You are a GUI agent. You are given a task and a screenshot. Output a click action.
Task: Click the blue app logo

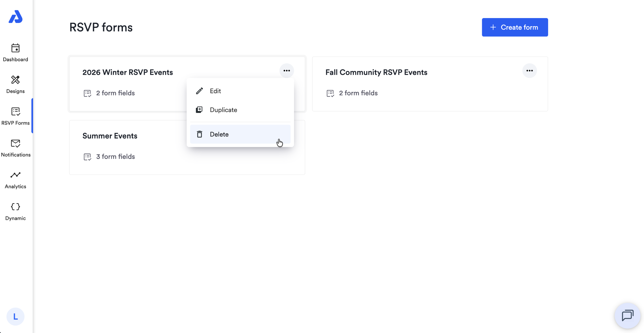coord(15,17)
